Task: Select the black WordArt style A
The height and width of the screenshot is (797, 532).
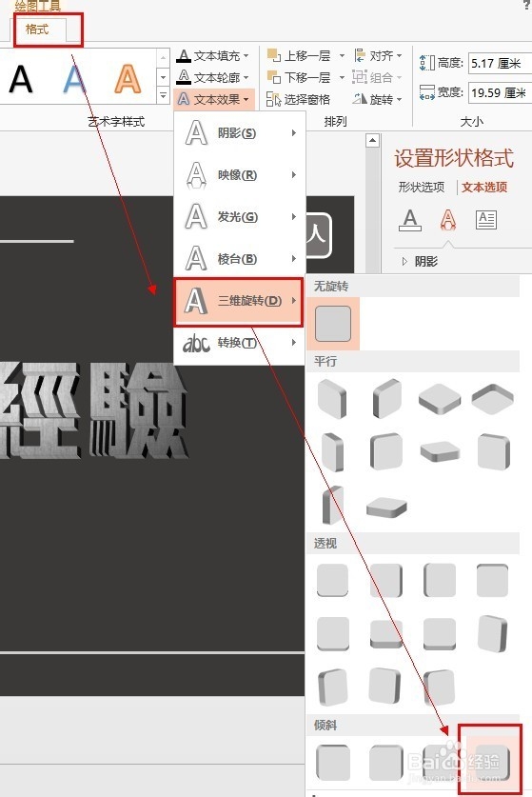Action: click(x=21, y=79)
